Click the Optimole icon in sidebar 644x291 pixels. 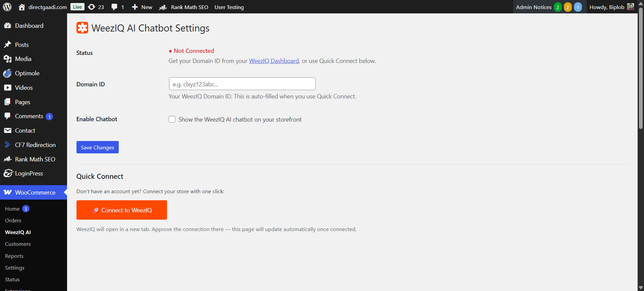click(8, 73)
